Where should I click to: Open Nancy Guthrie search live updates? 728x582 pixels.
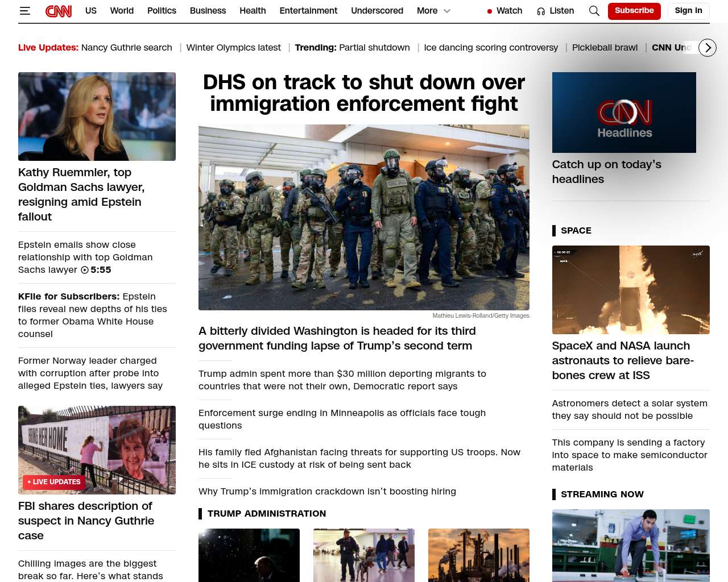tap(127, 48)
